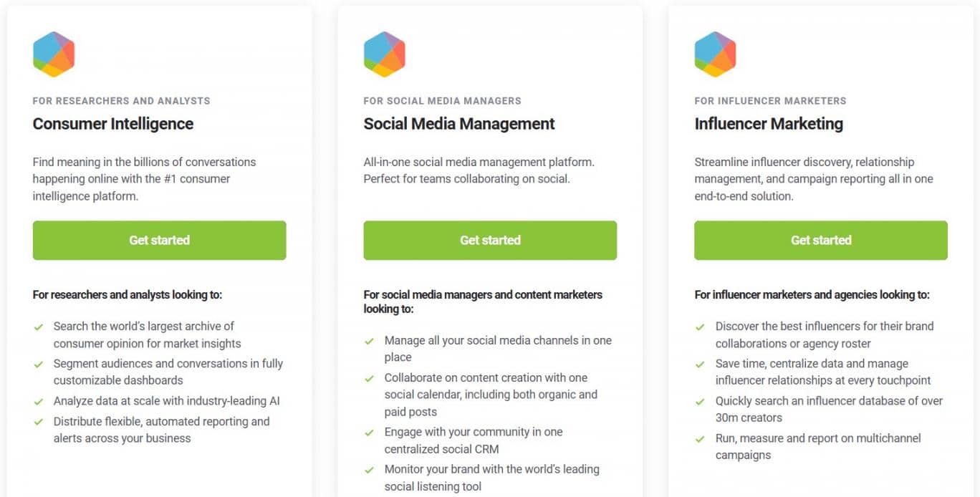Image resolution: width=980 pixels, height=497 pixels.
Task: Click the Influencer Marketing hexagon logo
Action: [x=716, y=54]
